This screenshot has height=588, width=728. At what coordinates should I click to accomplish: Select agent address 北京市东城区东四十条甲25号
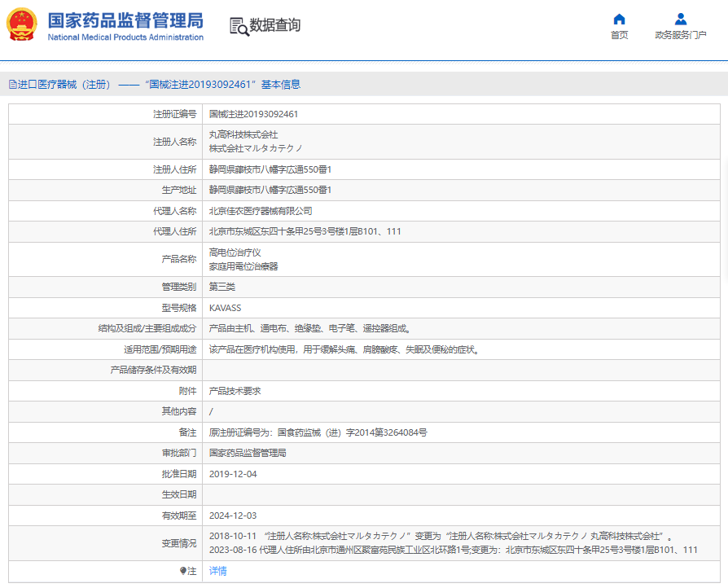(x=305, y=231)
